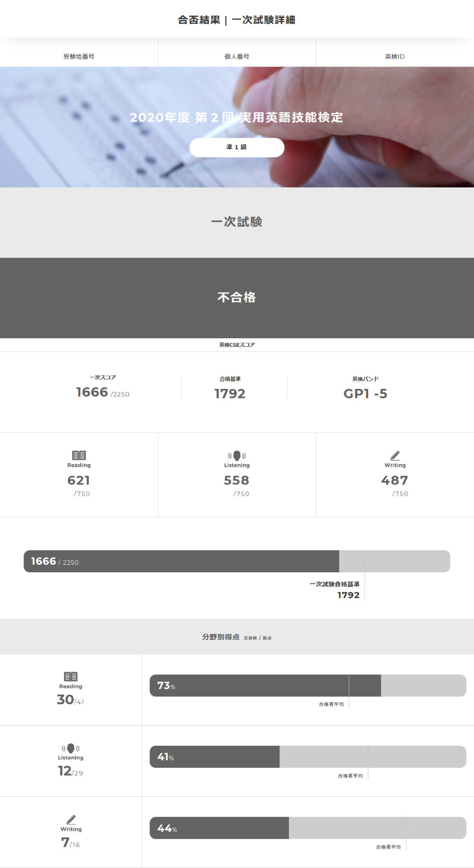Click the Reading book icon above 621 score

pyautogui.click(x=79, y=455)
